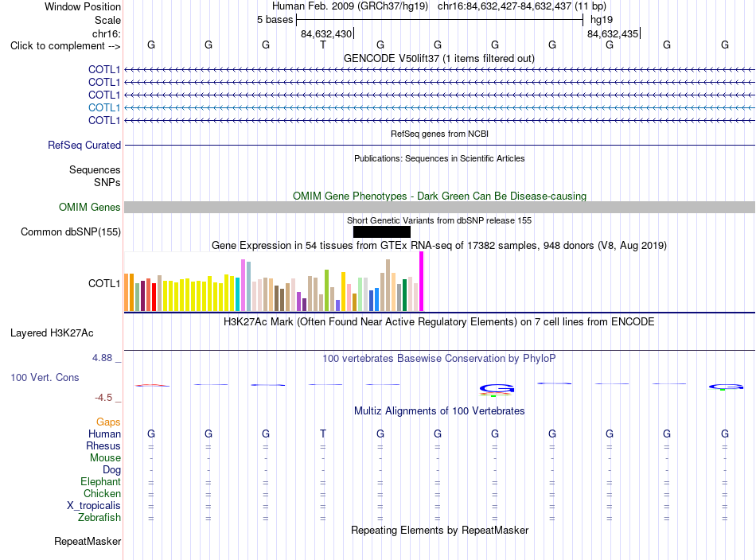Open the Common dbSNP(155) track label
Viewport: 756px width, 560px height.
[71, 231]
